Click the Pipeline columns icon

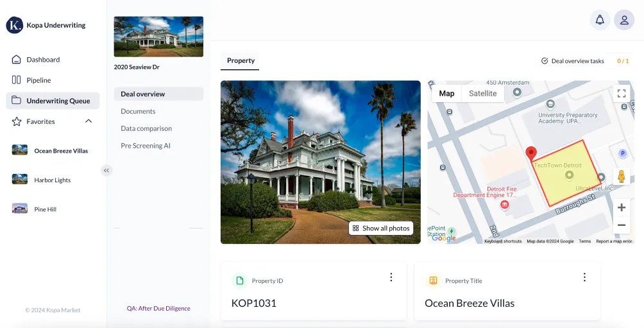17,80
